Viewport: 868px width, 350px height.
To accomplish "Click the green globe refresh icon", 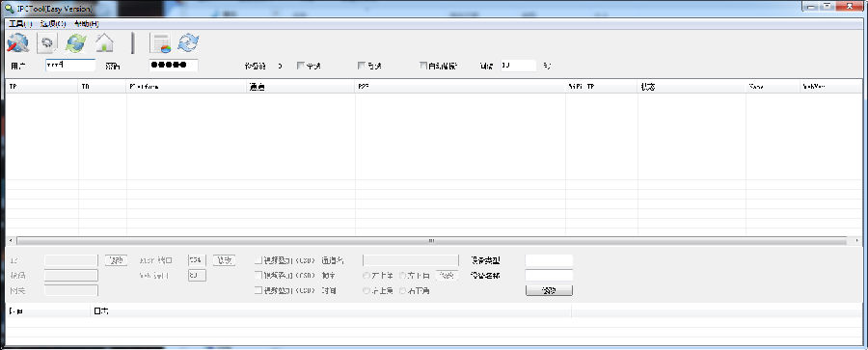I will [x=76, y=42].
